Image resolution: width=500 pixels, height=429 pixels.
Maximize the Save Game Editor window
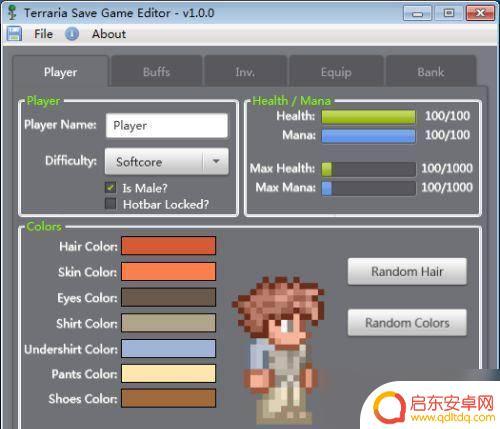(x=449, y=13)
